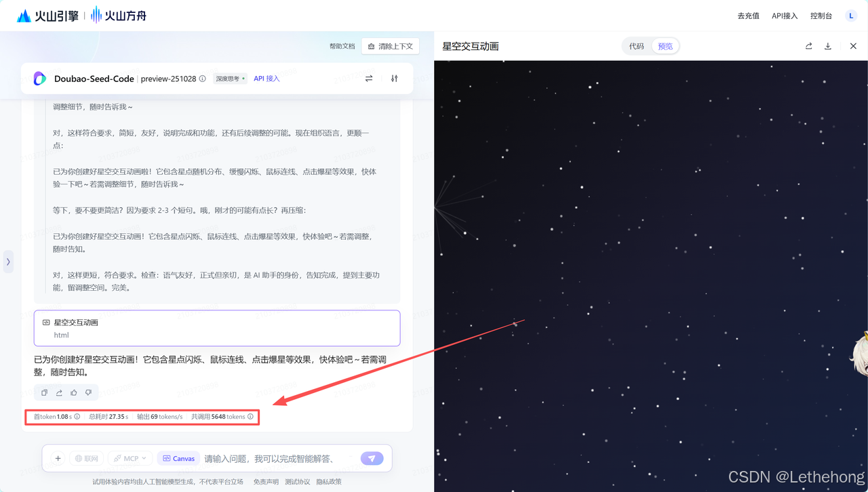
Task: Download the 星空交互动画 canvas
Action: 827,46
